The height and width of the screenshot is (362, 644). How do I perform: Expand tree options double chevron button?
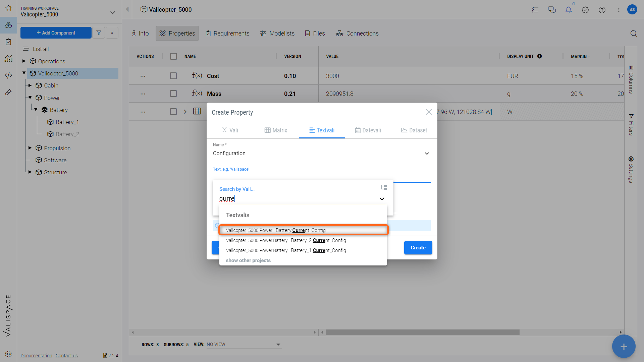[112, 33]
